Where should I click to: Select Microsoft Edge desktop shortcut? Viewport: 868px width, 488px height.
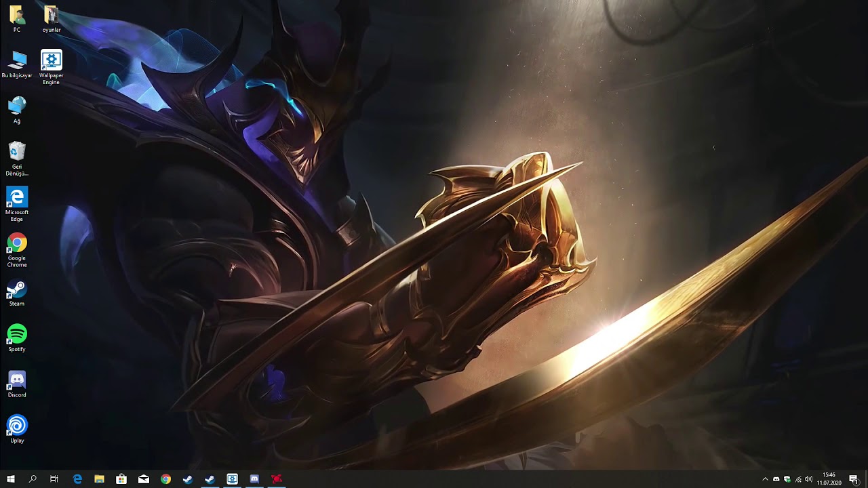click(17, 204)
